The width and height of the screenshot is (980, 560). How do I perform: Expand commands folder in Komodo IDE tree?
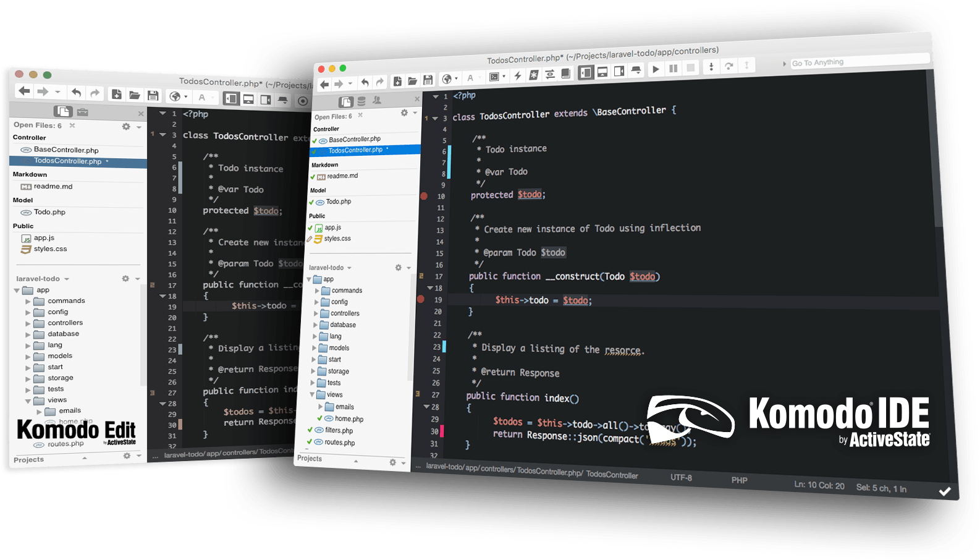[x=318, y=291]
